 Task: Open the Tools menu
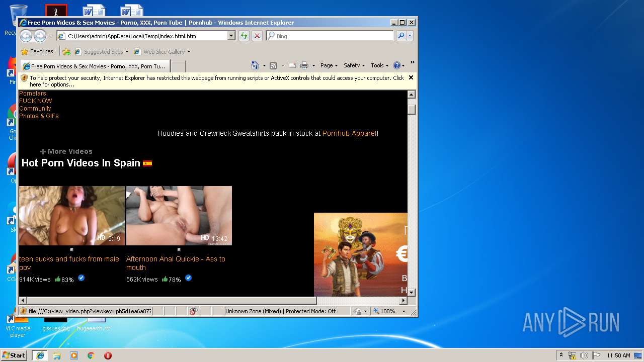[x=380, y=65]
